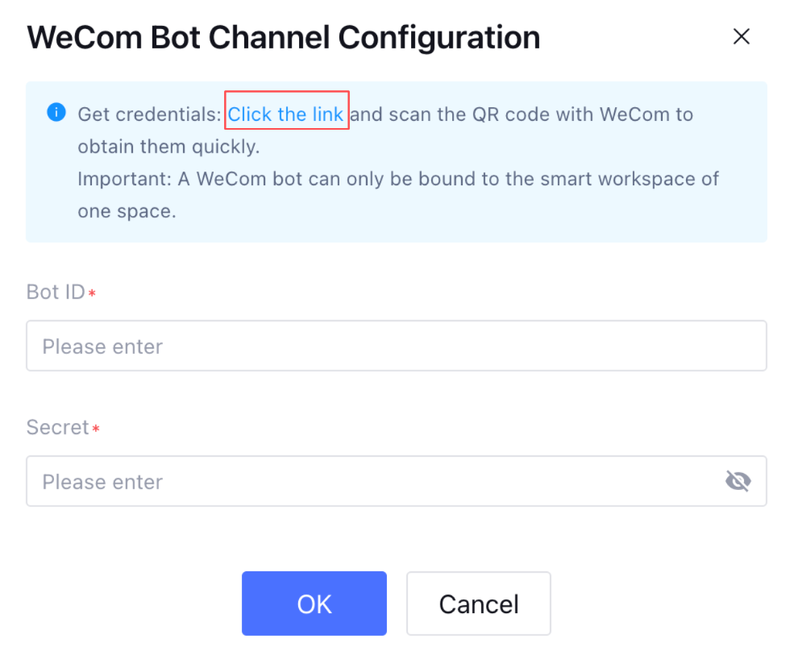Click the red asterisk beside Secret
Viewport: 798px width, 672px height.
pyautogui.click(x=96, y=429)
